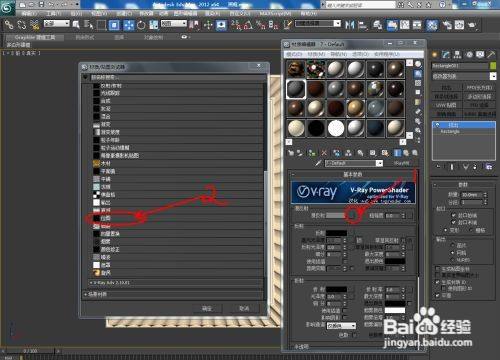Screen dimensions: 500x360
Task: Toggle the sample Backlight icon
Action: pyautogui.click(x=418, y=74)
